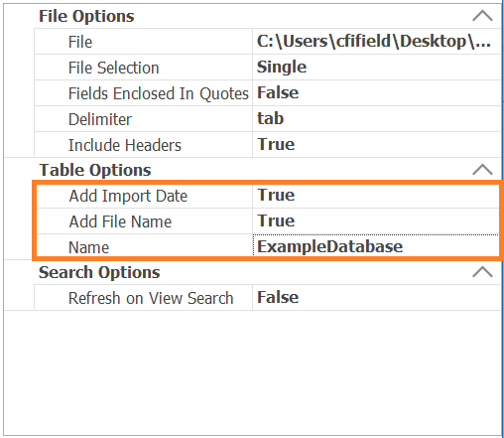The height and width of the screenshot is (438, 504).
Task: Toggle Include Headers value True
Action: point(377,145)
